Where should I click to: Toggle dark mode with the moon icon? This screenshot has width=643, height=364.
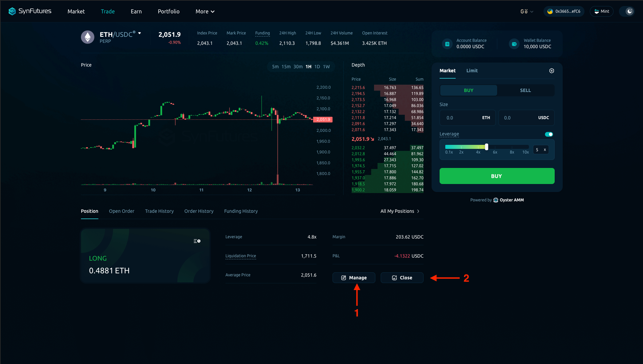[x=629, y=11]
